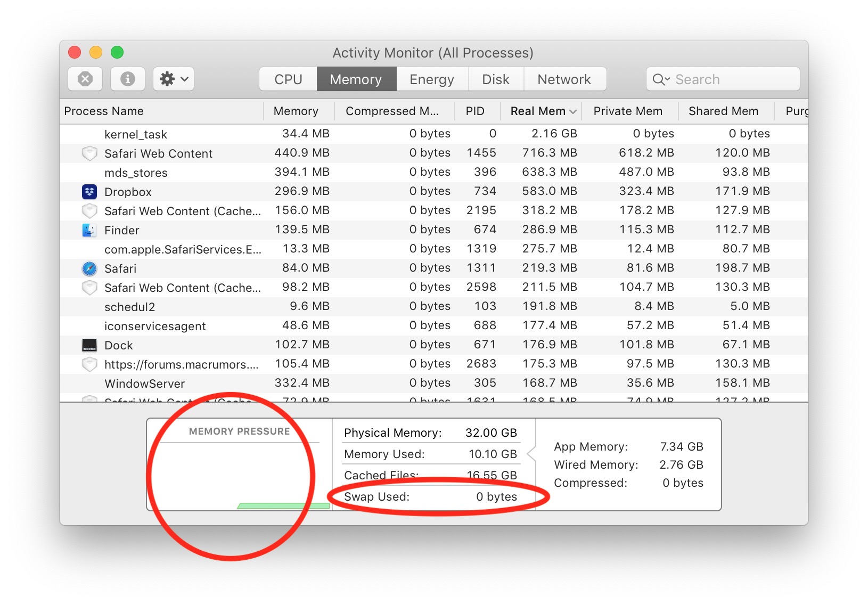
Task: Click the Stop Process (X) toolbar icon
Action: point(85,79)
